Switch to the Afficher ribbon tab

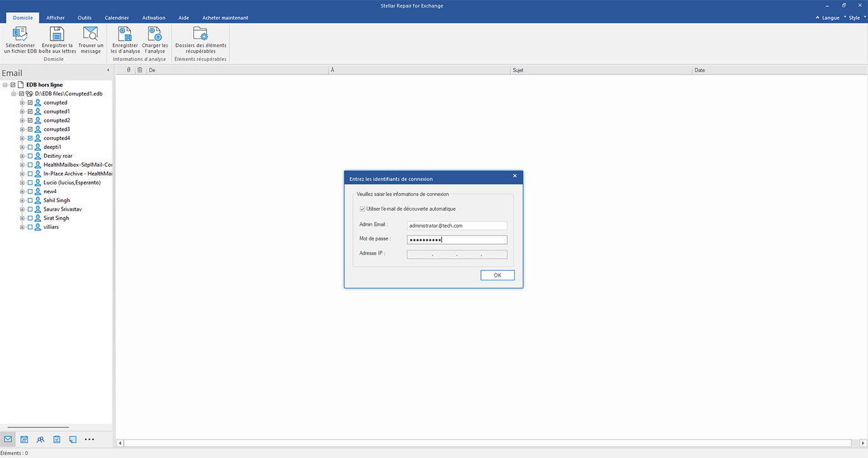tap(55, 18)
